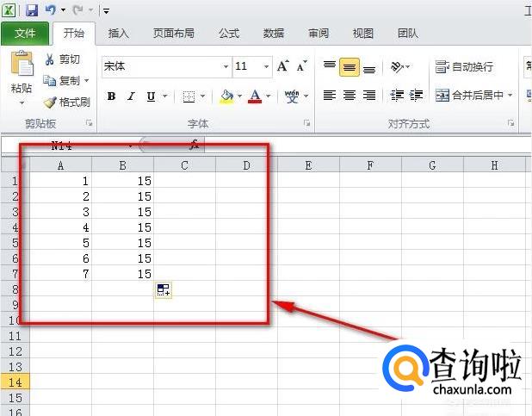Apply fill color with paint bucket
This screenshot has height=416, width=532.
[227, 96]
